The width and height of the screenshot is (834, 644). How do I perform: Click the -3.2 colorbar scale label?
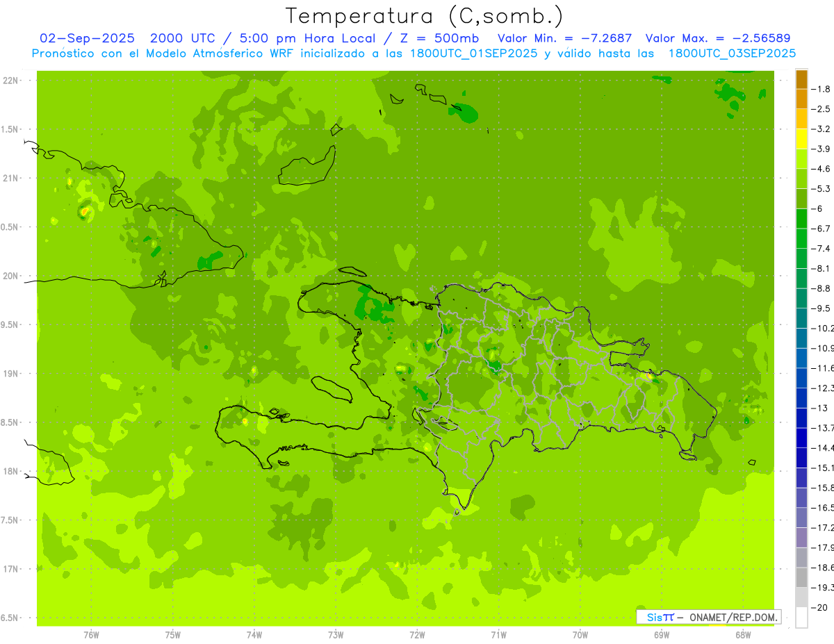tap(822, 129)
